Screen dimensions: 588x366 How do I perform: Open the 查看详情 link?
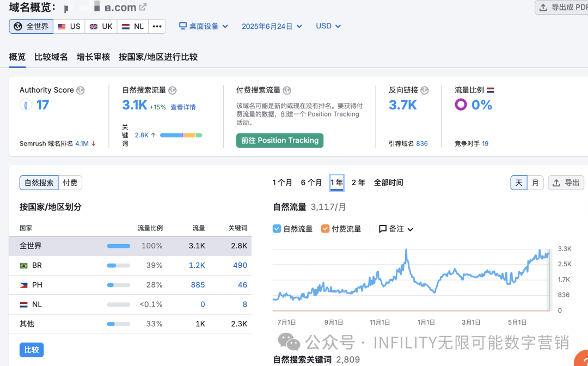[183, 107]
